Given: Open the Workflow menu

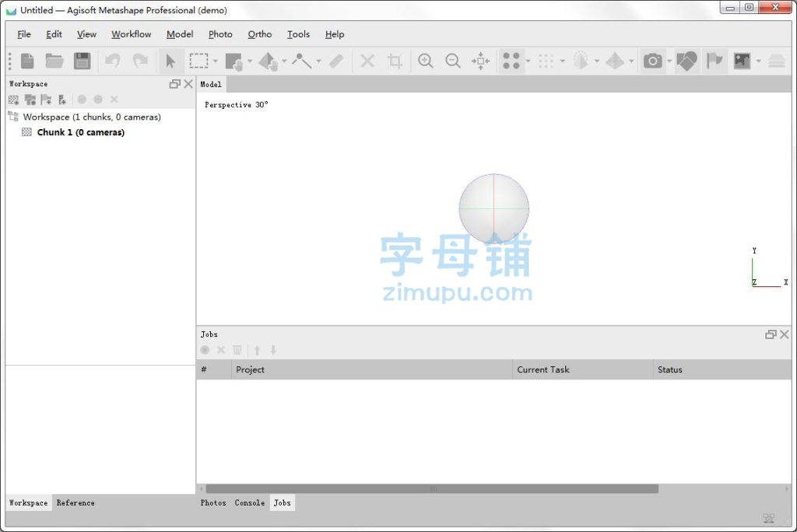Looking at the screenshot, I should coord(131,34).
